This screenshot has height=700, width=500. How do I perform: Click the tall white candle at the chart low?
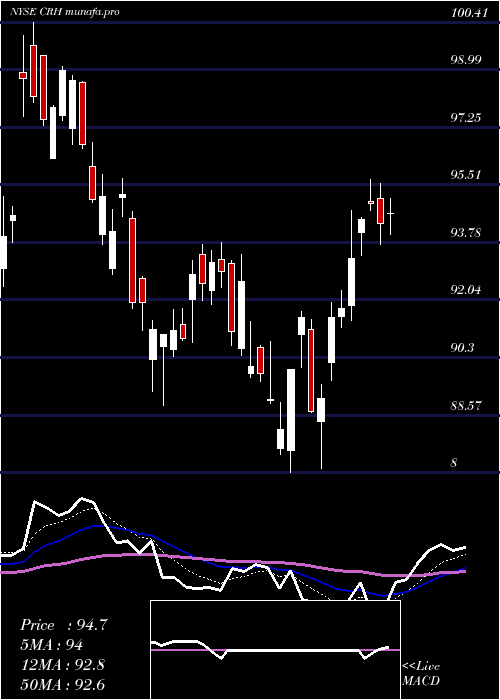tap(291, 421)
